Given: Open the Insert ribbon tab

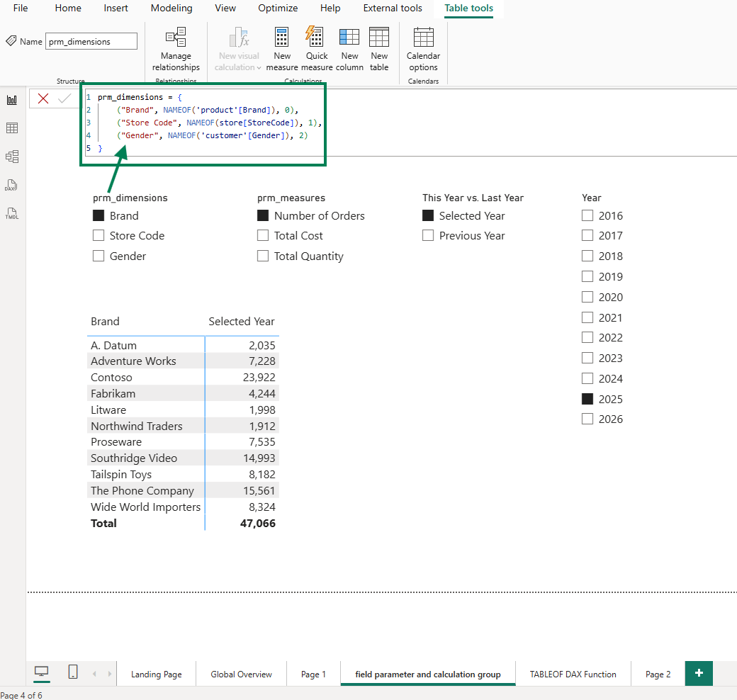Looking at the screenshot, I should (x=116, y=8).
